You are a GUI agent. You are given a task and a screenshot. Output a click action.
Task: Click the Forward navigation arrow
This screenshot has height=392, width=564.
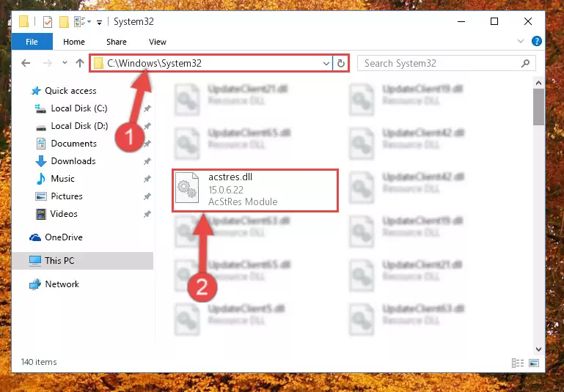[x=47, y=63]
